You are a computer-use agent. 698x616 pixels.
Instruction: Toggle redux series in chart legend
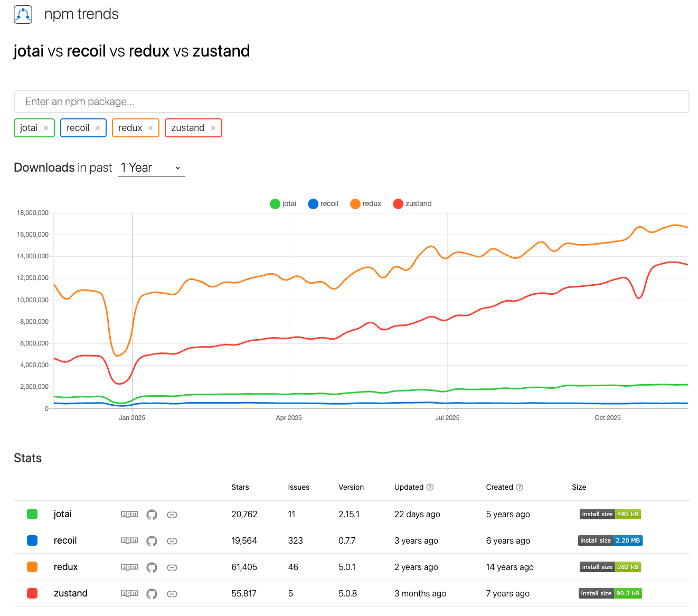(x=365, y=203)
